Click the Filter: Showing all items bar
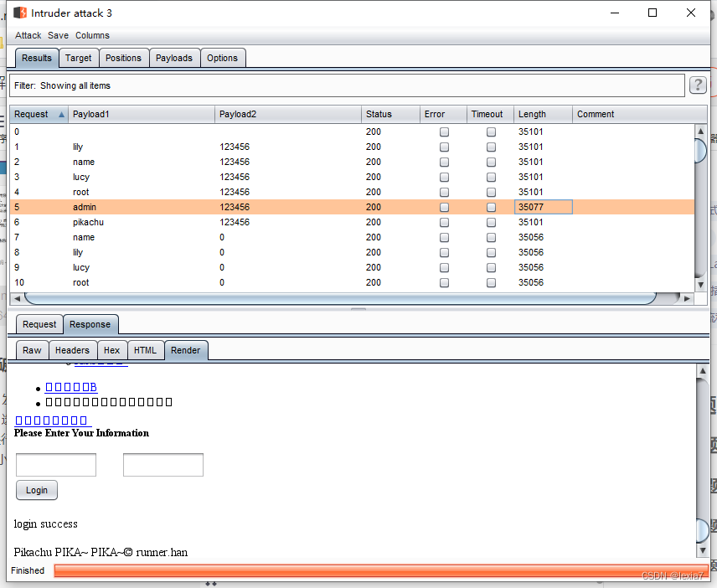 pyautogui.click(x=347, y=85)
